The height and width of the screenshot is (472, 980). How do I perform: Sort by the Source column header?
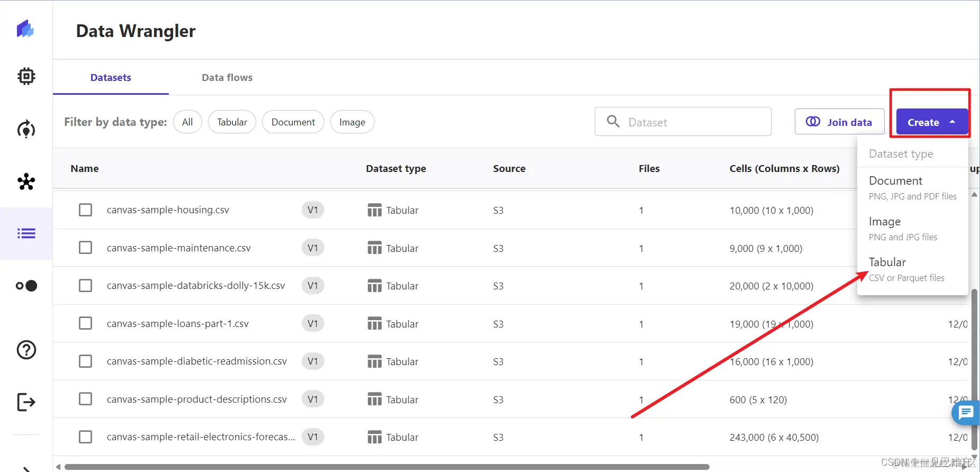pos(509,168)
